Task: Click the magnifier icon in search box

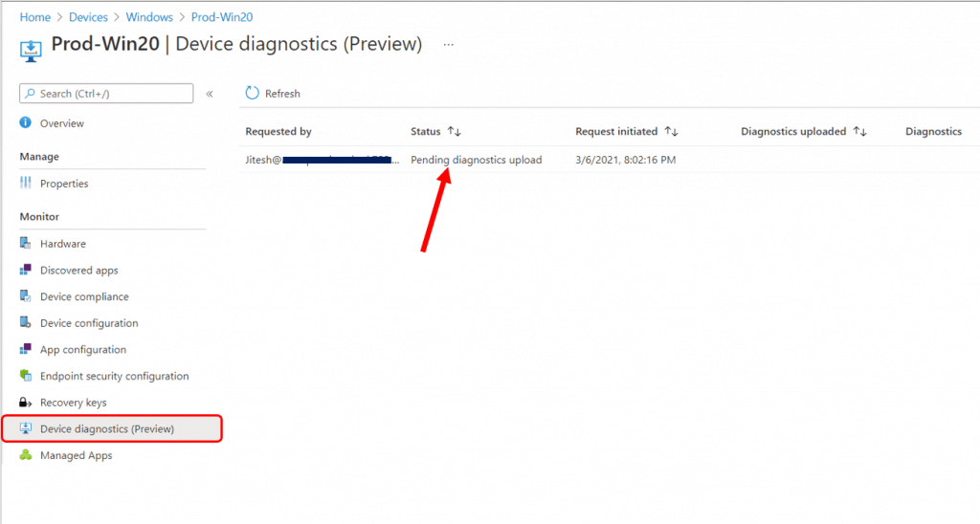Action: 30,93
